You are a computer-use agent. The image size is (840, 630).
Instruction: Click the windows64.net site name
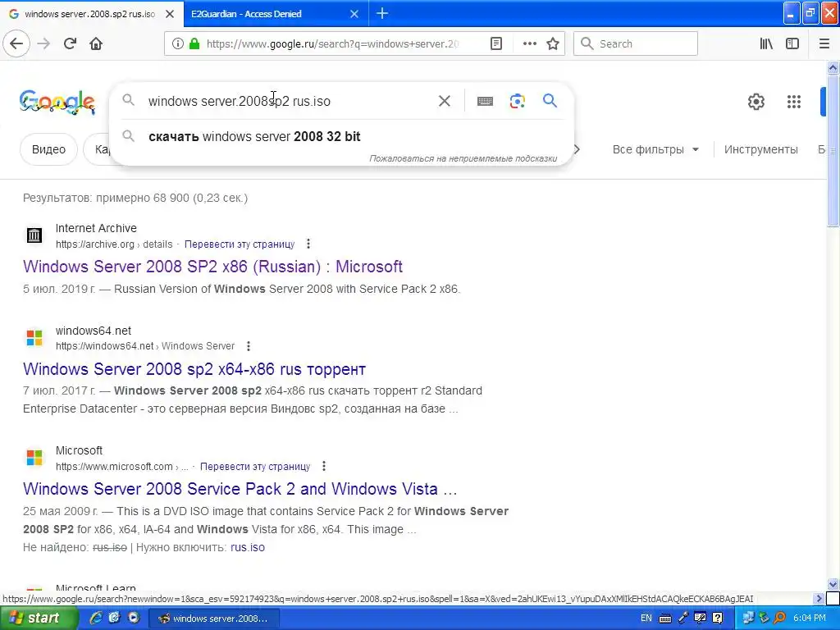[x=94, y=331]
